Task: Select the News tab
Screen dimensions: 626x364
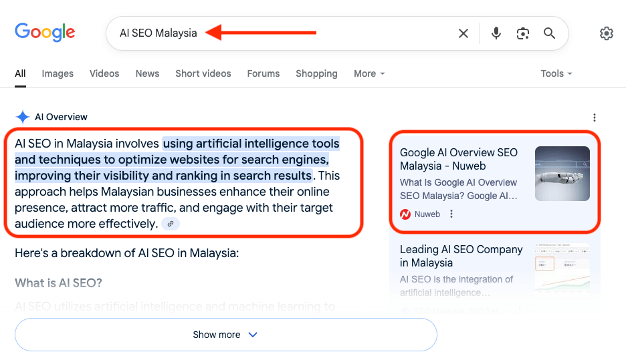Action: coord(147,73)
